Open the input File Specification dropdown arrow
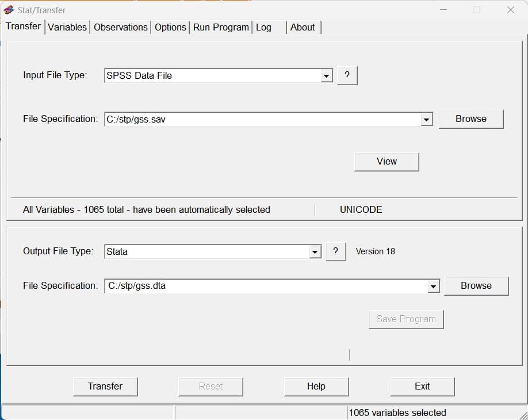This screenshot has height=420, width=528. click(x=426, y=120)
